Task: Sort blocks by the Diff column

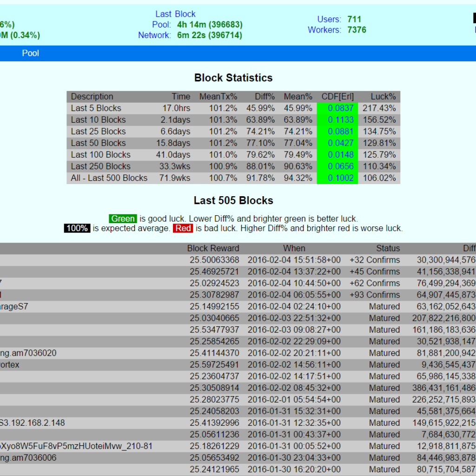Action: (469, 248)
